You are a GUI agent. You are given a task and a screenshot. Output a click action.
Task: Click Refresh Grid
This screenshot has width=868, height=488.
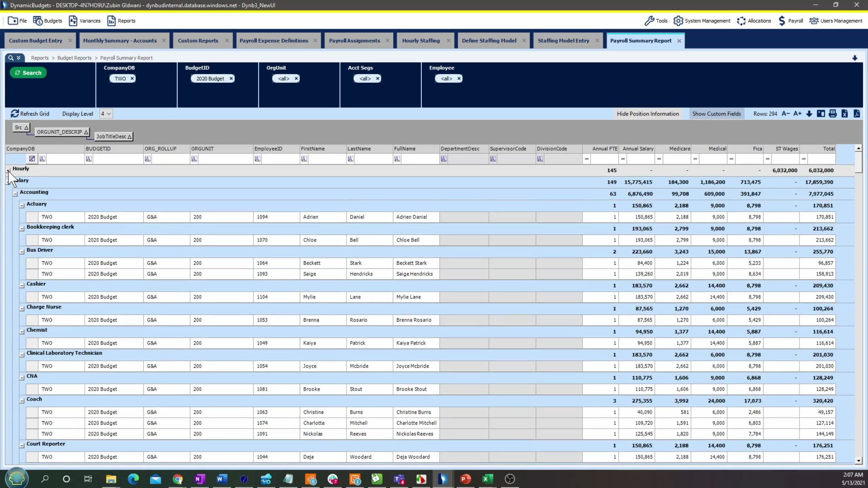[x=30, y=114]
